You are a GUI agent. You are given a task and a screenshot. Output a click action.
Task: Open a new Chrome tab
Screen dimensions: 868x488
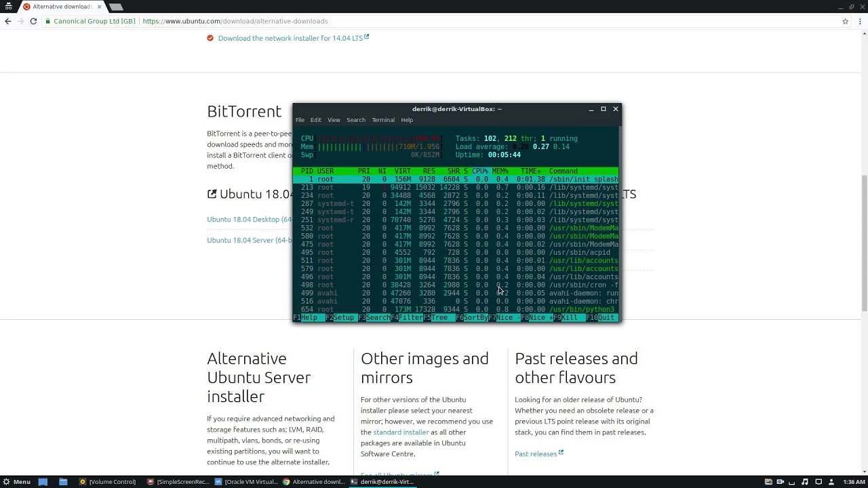coord(116,7)
